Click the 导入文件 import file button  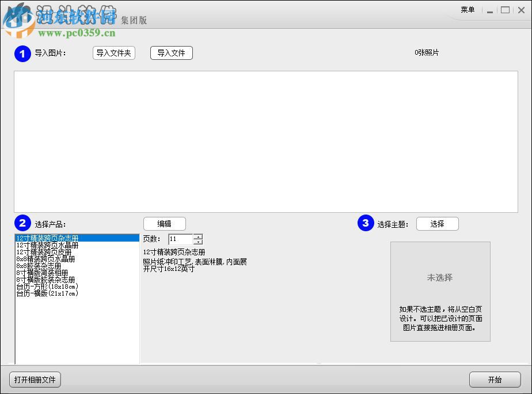(171, 52)
